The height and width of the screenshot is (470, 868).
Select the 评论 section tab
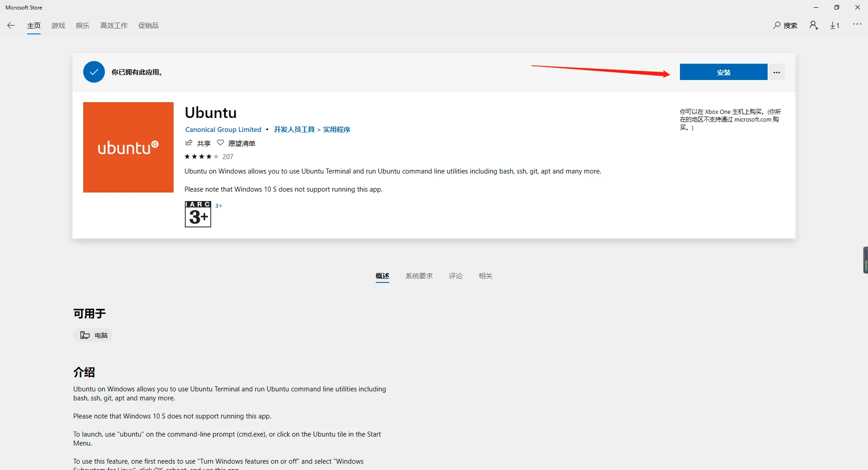(x=456, y=276)
